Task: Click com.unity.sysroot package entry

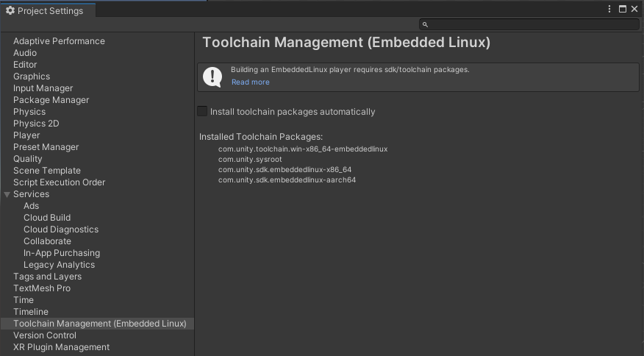Action: click(250, 160)
